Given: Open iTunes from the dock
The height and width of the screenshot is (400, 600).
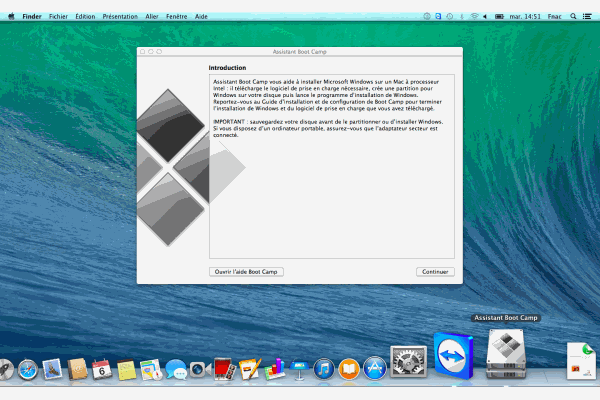Looking at the screenshot, I should point(324,369).
